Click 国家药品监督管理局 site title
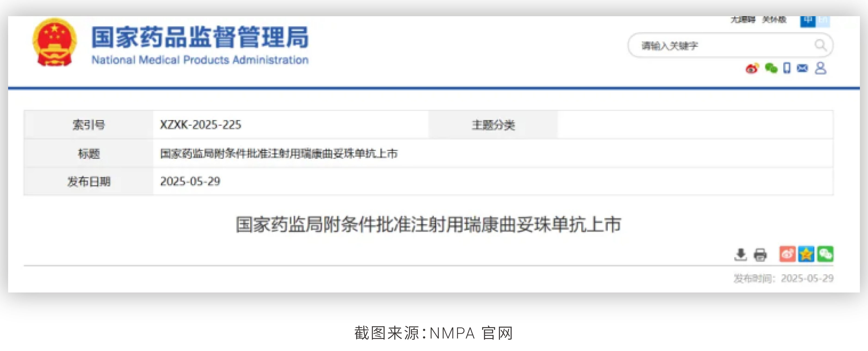This screenshot has width=868, height=351. click(200, 37)
